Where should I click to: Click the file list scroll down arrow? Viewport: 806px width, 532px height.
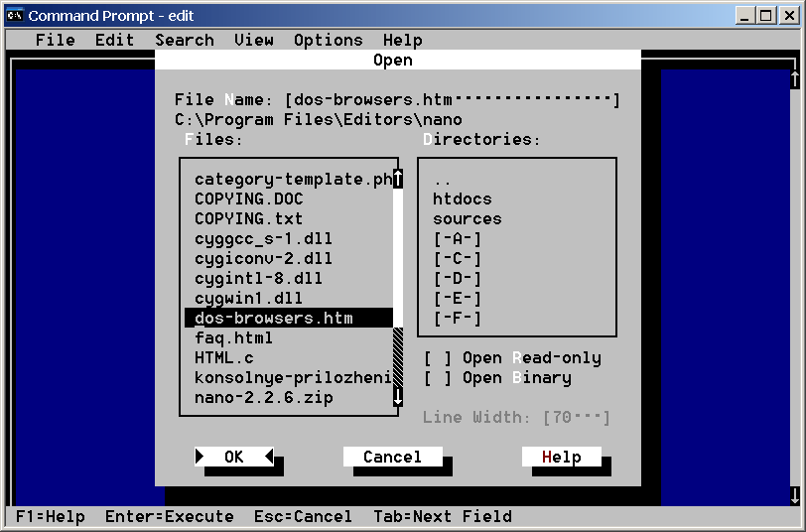pyautogui.click(x=398, y=397)
